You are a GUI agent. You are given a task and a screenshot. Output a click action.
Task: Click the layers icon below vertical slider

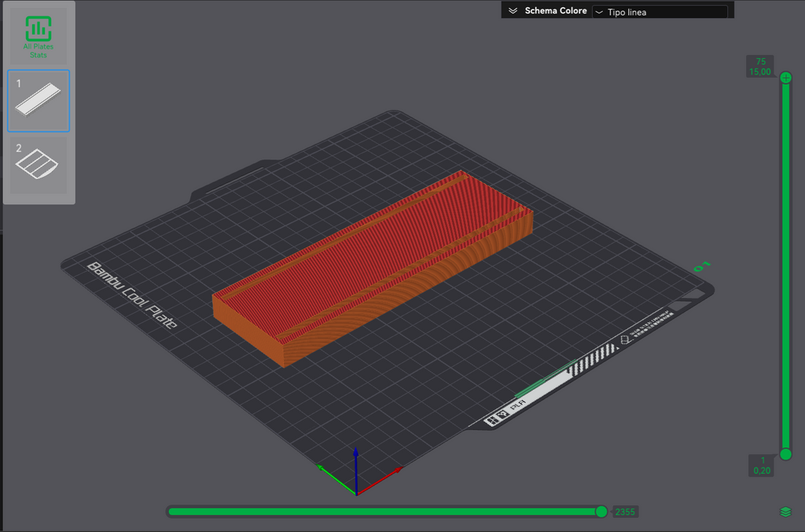tap(785, 512)
